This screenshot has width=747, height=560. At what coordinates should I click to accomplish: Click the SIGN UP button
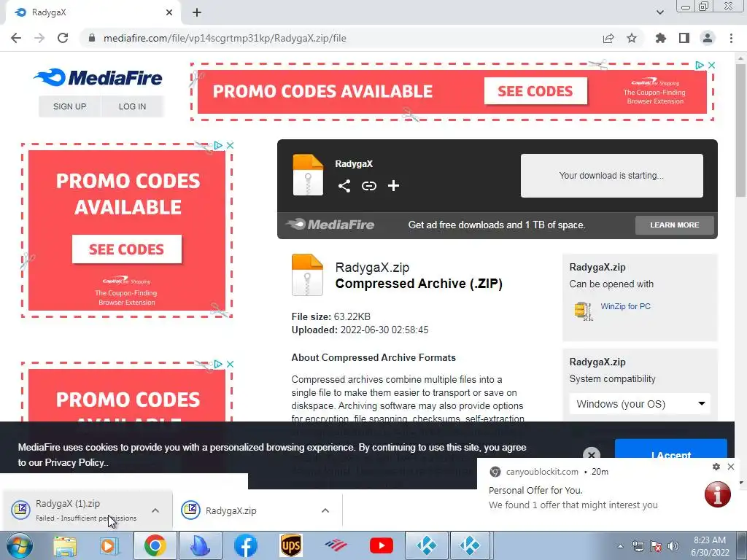69,106
